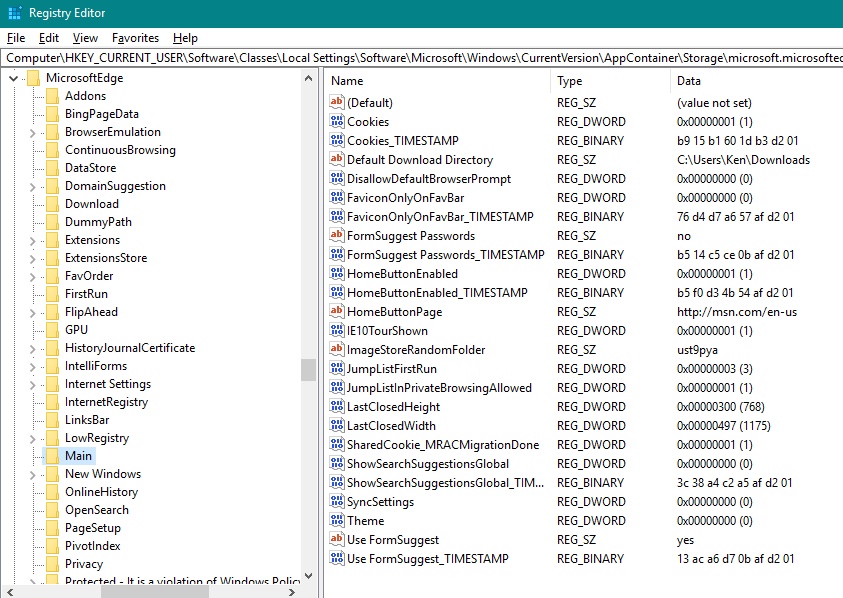The image size is (843, 598).
Task: Click the GPU folder icon
Action: tap(52, 330)
